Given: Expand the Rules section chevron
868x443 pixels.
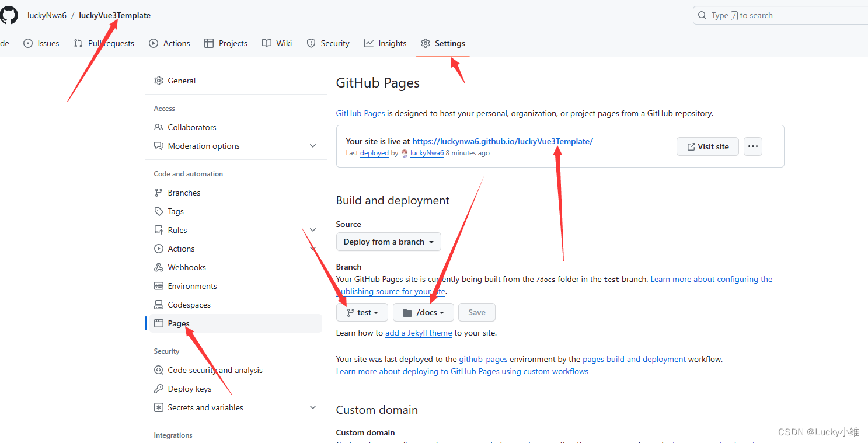Looking at the screenshot, I should 313,230.
